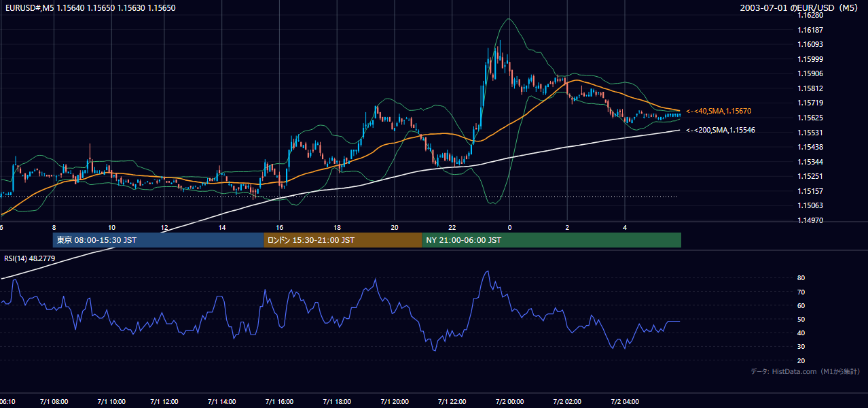Click RSI scale value 60
This screenshot has height=408, width=868.
pos(801,305)
